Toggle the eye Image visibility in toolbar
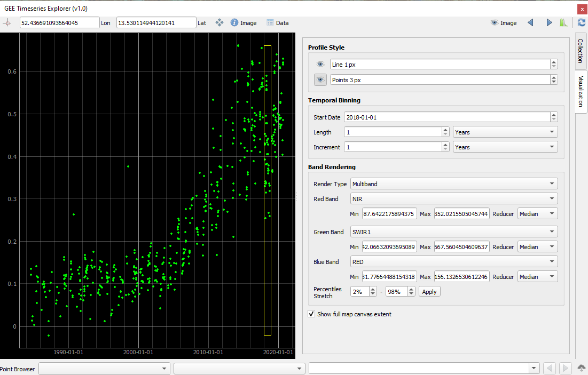 pyautogui.click(x=503, y=23)
